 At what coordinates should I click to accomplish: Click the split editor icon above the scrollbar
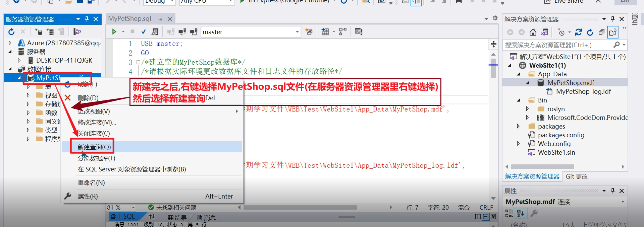point(494,44)
